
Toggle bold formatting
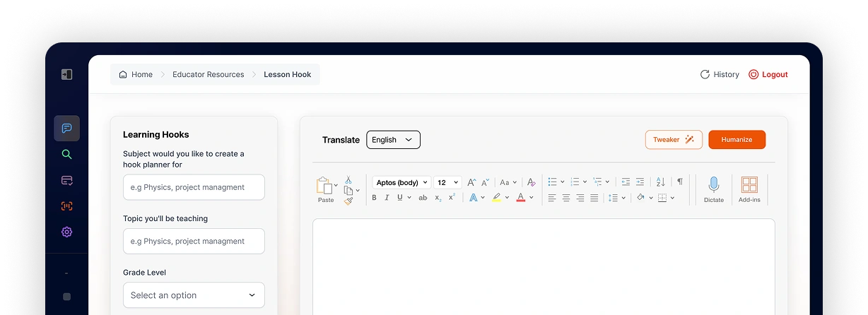point(374,198)
